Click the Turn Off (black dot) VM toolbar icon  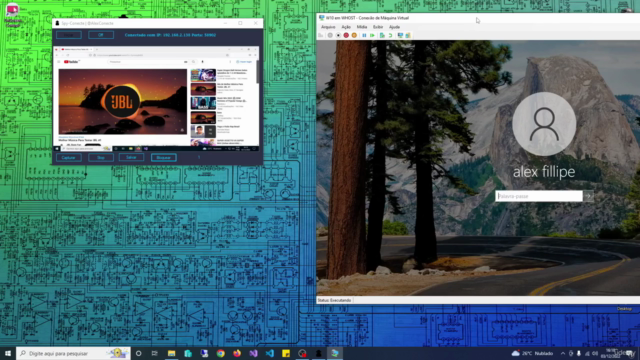point(338,36)
